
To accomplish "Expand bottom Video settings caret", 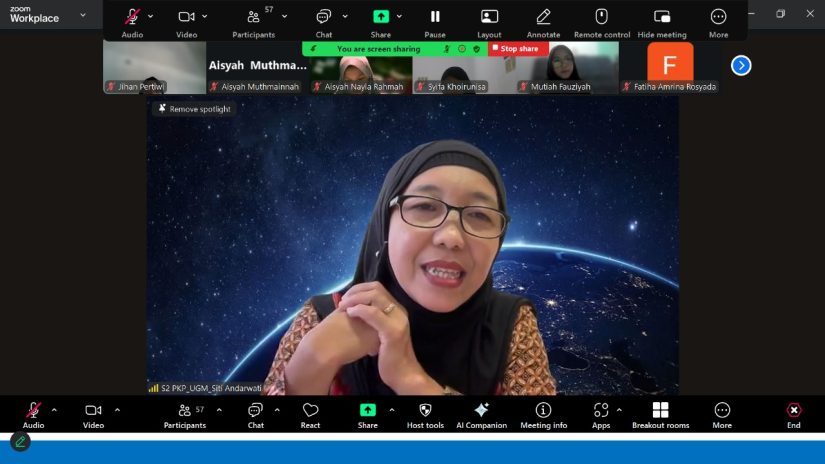I will tap(117, 410).
